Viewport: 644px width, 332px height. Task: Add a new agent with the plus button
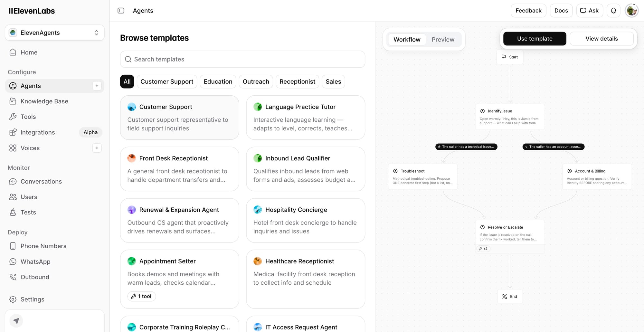pos(97,86)
